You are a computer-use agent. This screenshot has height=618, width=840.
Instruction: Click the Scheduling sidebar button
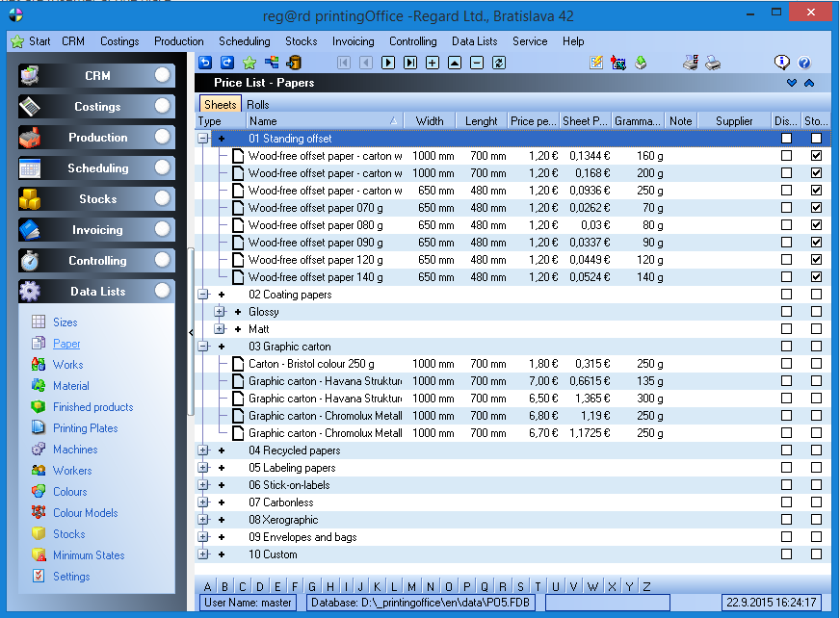tap(97, 168)
